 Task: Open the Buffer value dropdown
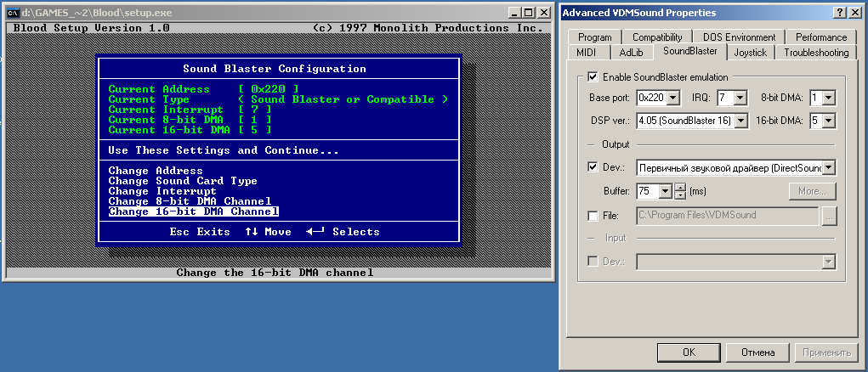click(x=666, y=191)
